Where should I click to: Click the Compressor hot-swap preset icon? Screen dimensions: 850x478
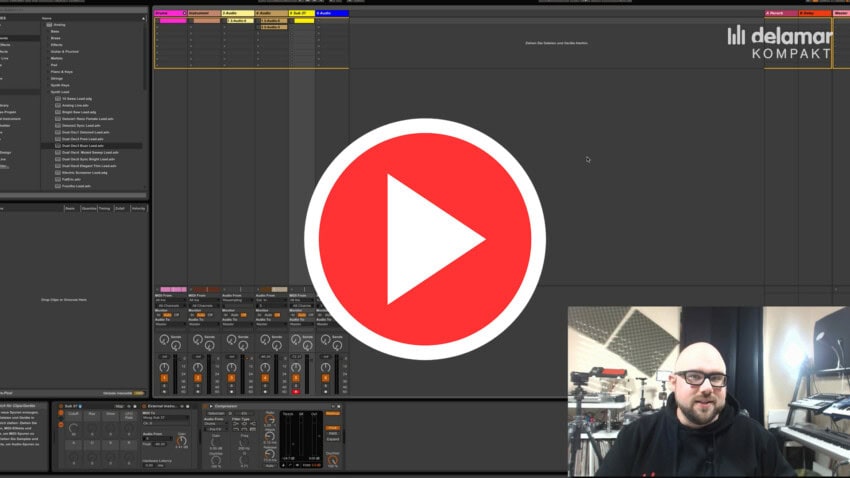pyautogui.click(x=333, y=406)
